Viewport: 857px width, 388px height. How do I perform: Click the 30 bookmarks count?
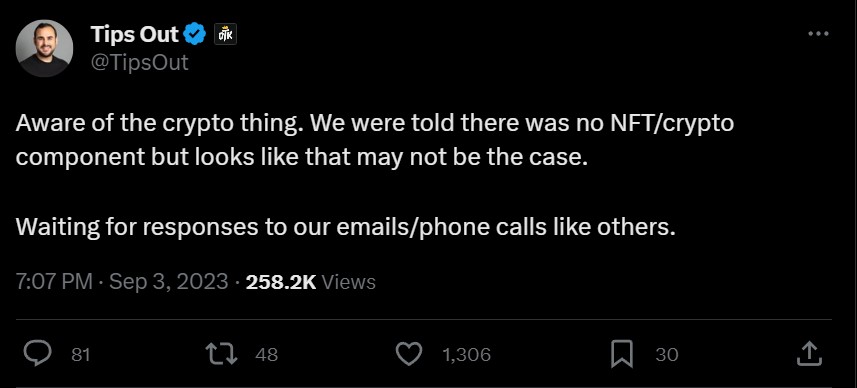[x=667, y=355]
